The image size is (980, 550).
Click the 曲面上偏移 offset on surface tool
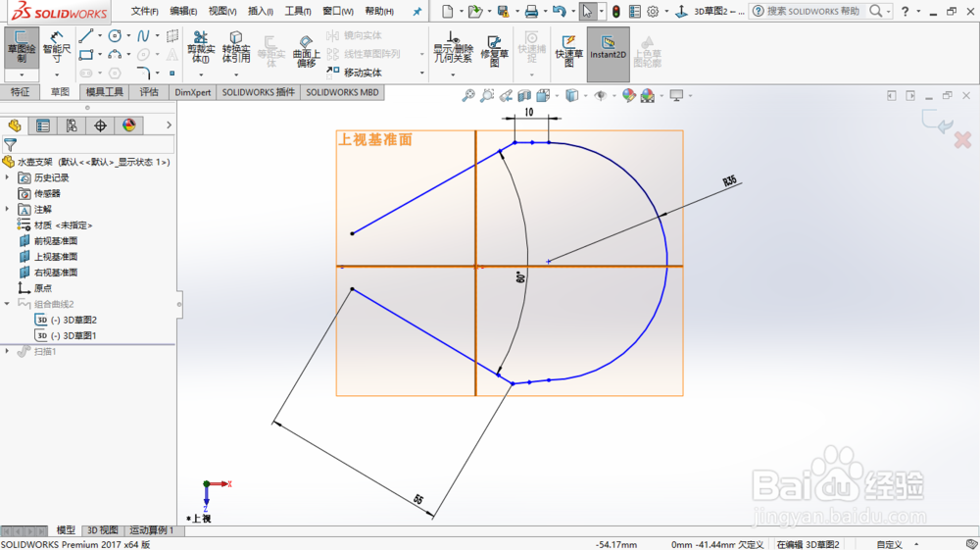tap(306, 51)
